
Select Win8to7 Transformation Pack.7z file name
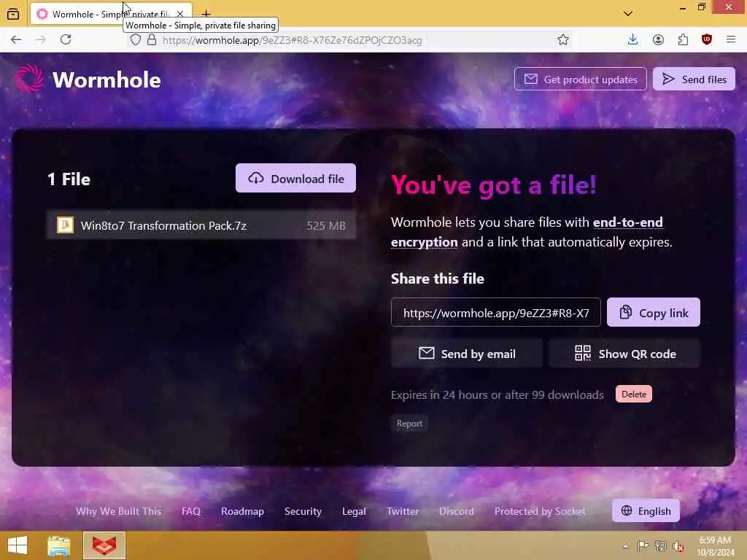[163, 226]
